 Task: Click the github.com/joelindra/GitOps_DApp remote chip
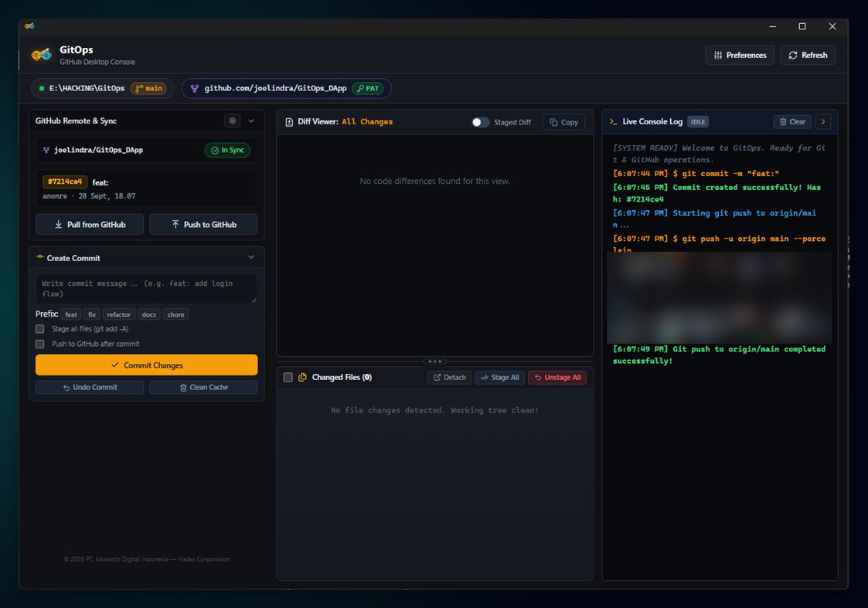[x=286, y=89]
